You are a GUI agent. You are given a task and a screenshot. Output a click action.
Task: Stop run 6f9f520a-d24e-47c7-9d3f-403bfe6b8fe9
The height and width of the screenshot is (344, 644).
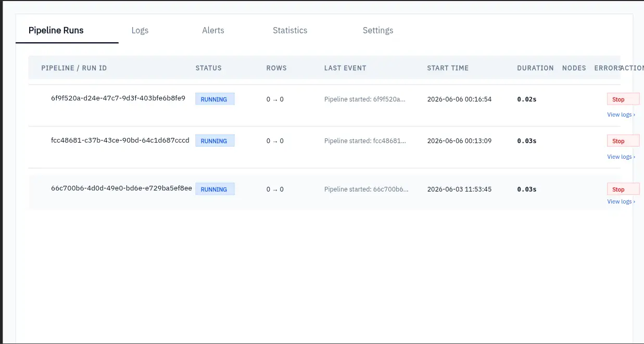(x=623, y=99)
